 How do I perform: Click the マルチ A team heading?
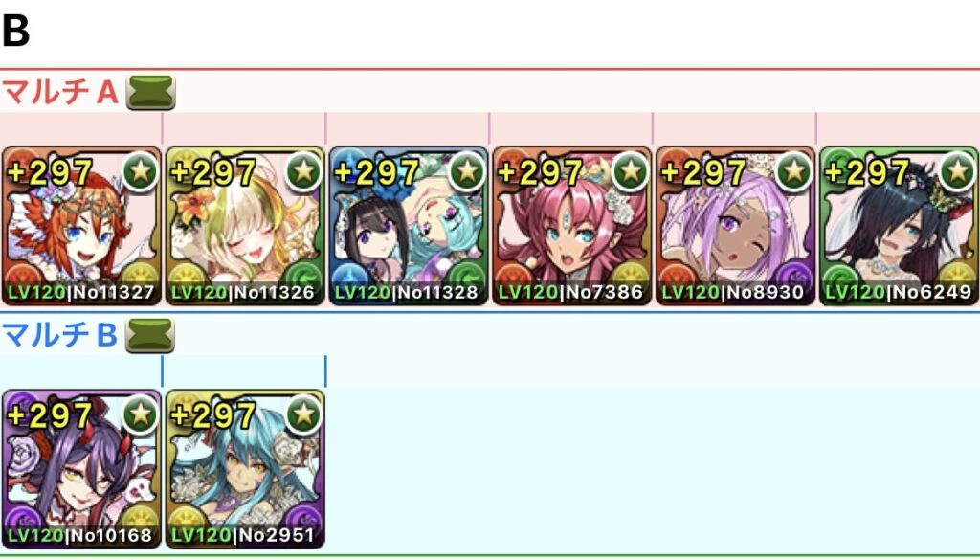[60, 93]
